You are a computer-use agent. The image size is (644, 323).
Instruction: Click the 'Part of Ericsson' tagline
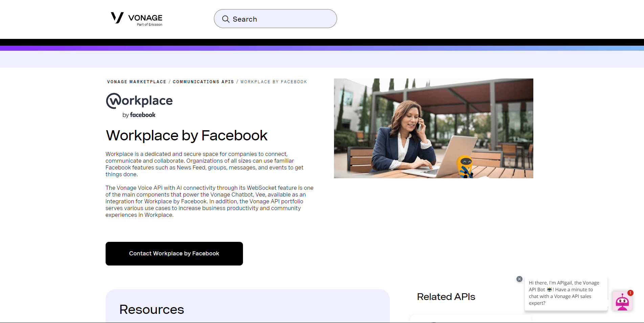click(149, 24)
